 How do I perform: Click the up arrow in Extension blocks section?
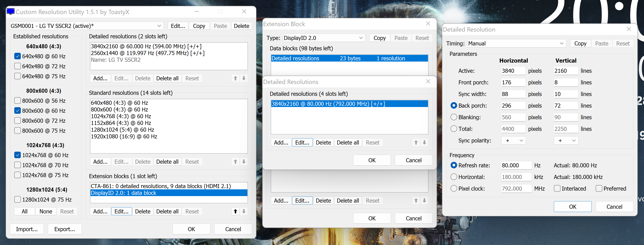[x=235, y=211]
